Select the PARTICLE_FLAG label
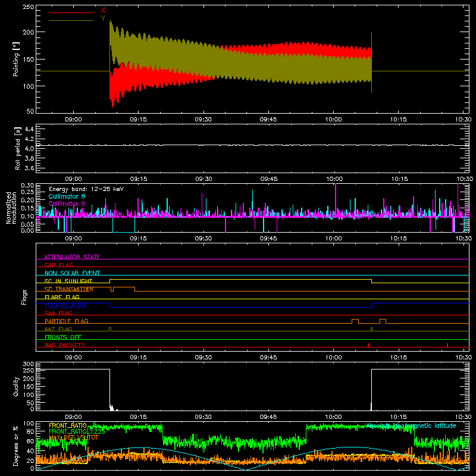Viewport: 476px width, 476px height. tap(67, 321)
